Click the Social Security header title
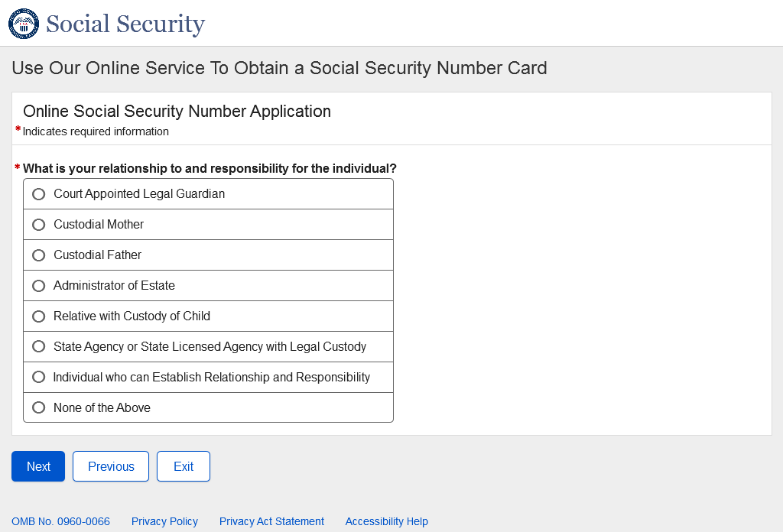The image size is (783, 532). (125, 24)
